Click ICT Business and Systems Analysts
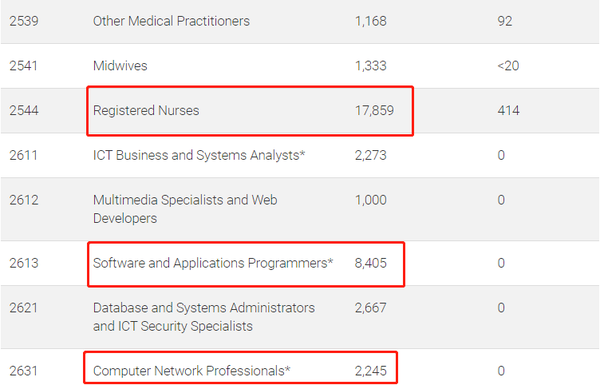 (x=199, y=155)
